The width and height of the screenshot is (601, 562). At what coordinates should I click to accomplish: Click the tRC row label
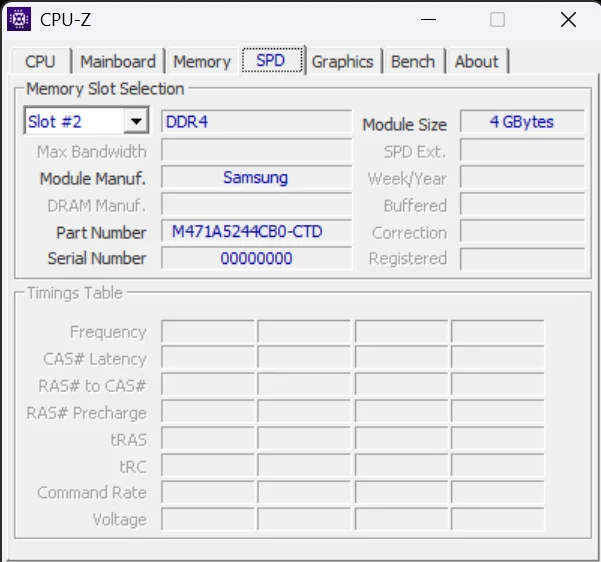133,467
